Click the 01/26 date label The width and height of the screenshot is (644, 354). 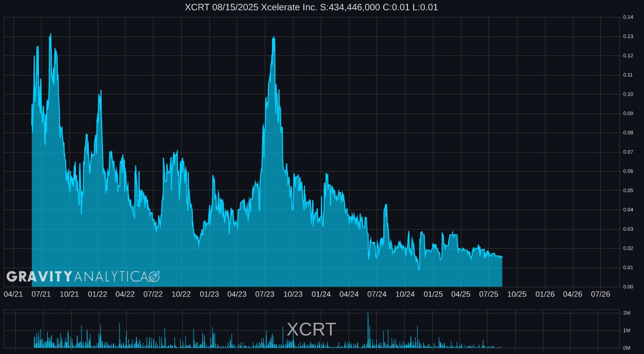pyautogui.click(x=545, y=294)
